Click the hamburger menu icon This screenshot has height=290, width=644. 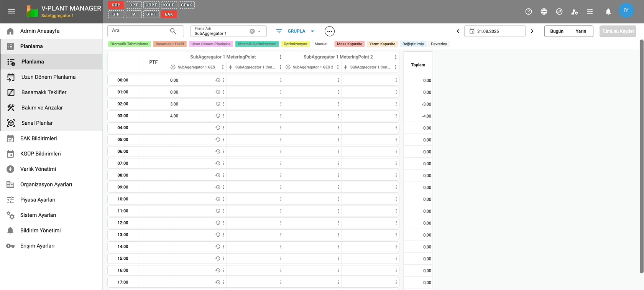11,11
